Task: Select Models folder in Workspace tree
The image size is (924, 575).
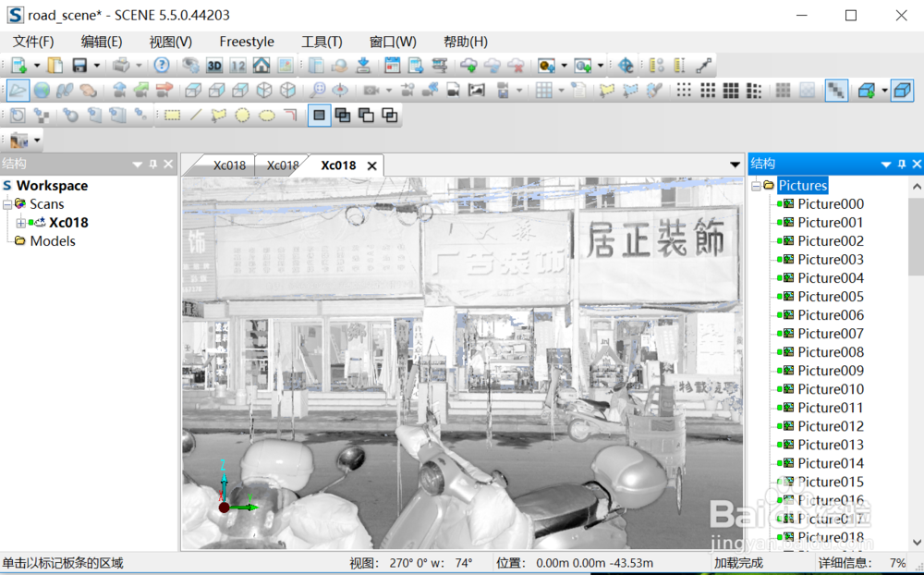Action: coord(53,241)
